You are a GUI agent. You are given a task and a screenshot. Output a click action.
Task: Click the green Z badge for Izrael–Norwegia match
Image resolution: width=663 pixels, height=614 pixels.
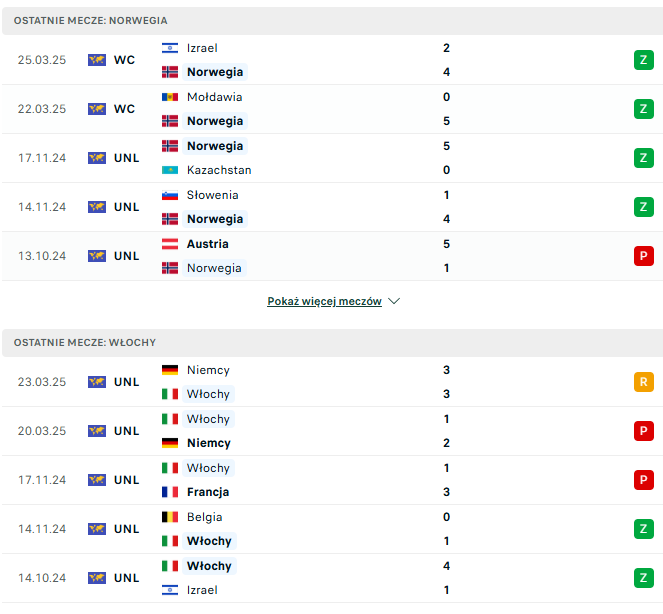(644, 60)
